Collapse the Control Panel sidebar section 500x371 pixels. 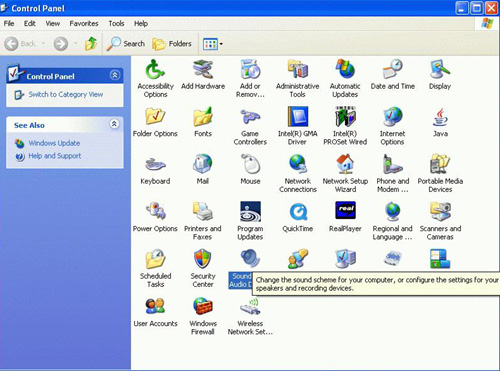tap(115, 75)
